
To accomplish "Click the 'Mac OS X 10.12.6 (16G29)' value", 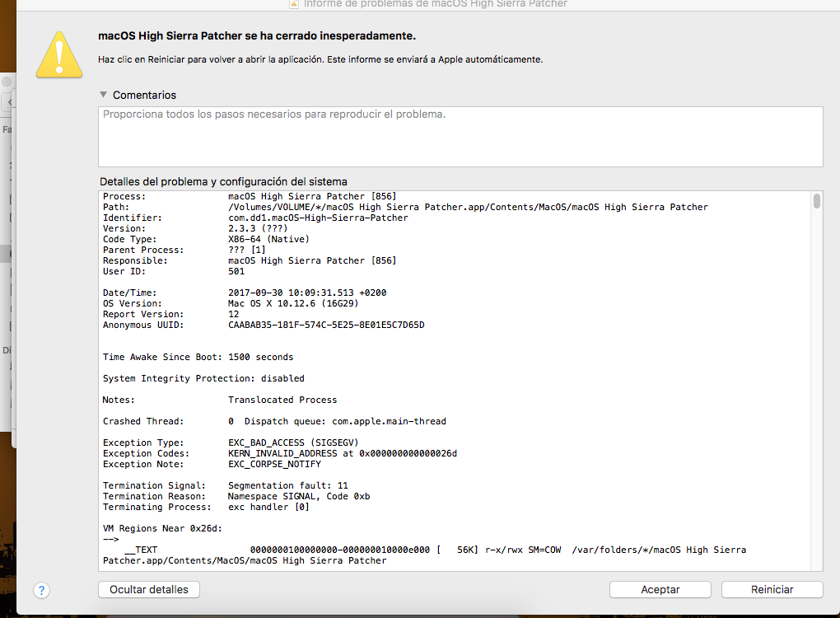I will (x=293, y=303).
